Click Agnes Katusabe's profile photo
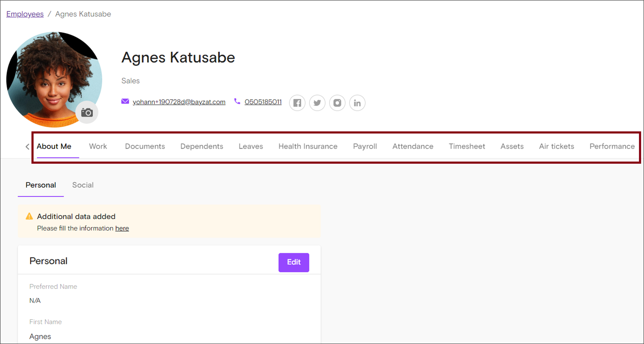The height and width of the screenshot is (344, 644). [x=54, y=80]
